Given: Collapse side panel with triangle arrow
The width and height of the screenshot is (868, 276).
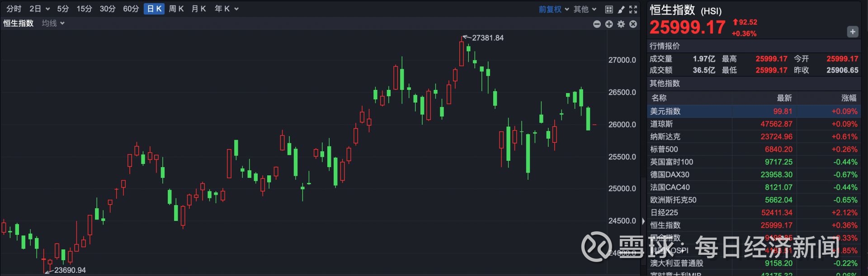Looking at the screenshot, I should 643,221.
